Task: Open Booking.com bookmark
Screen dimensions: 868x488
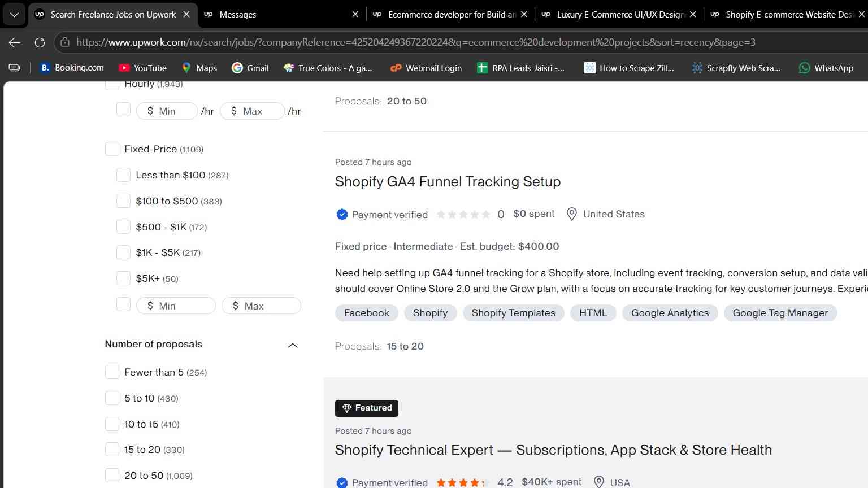Action: pyautogui.click(x=72, y=68)
